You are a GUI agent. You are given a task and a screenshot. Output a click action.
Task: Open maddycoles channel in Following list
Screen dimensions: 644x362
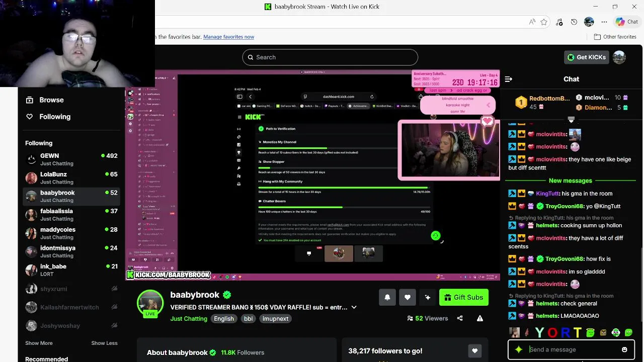point(71,233)
